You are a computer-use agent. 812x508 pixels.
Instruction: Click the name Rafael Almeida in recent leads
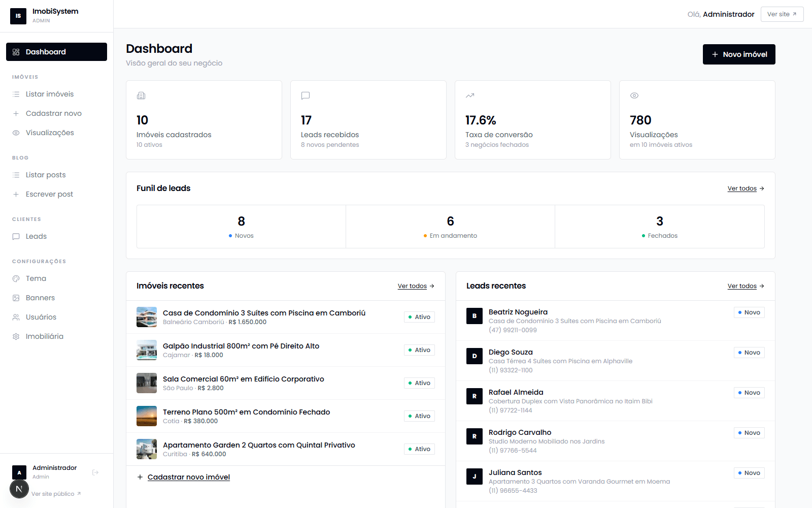516,392
